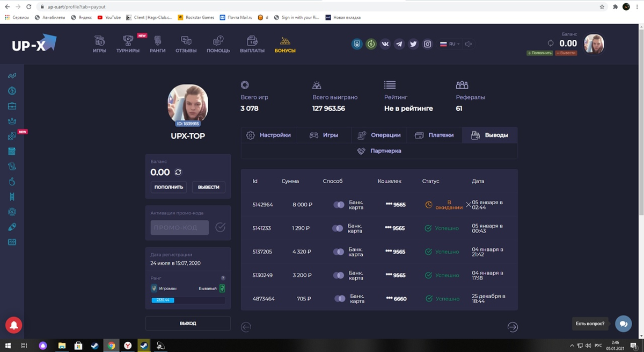
Task: Click the ПОПОЛНИТЬ button in the balance card
Action: click(169, 187)
